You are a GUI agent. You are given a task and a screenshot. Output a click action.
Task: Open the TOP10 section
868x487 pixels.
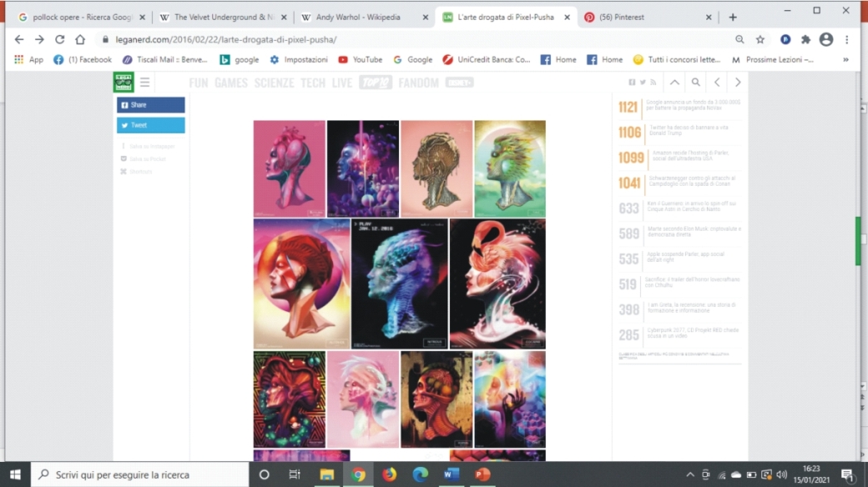[376, 83]
